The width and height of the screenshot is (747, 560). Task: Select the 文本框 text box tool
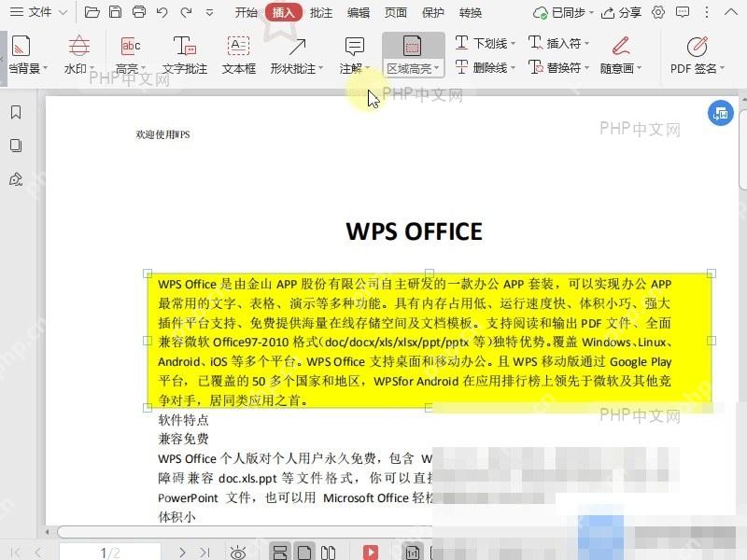[239, 54]
